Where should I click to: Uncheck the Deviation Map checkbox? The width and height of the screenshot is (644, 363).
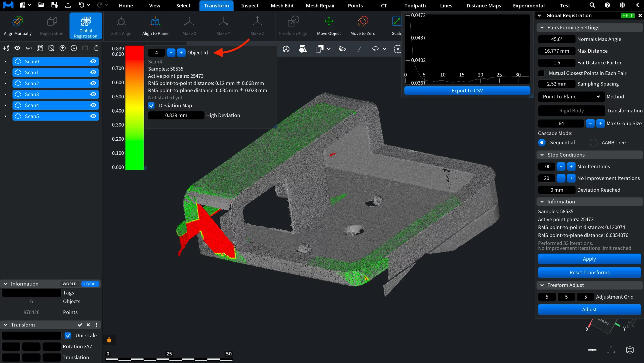[x=151, y=106]
